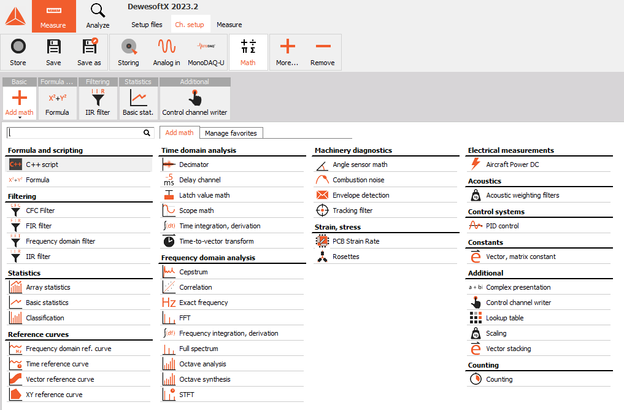This screenshot has height=410, width=624.
Task: Select Time integration, derivation
Action: [232, 226]
